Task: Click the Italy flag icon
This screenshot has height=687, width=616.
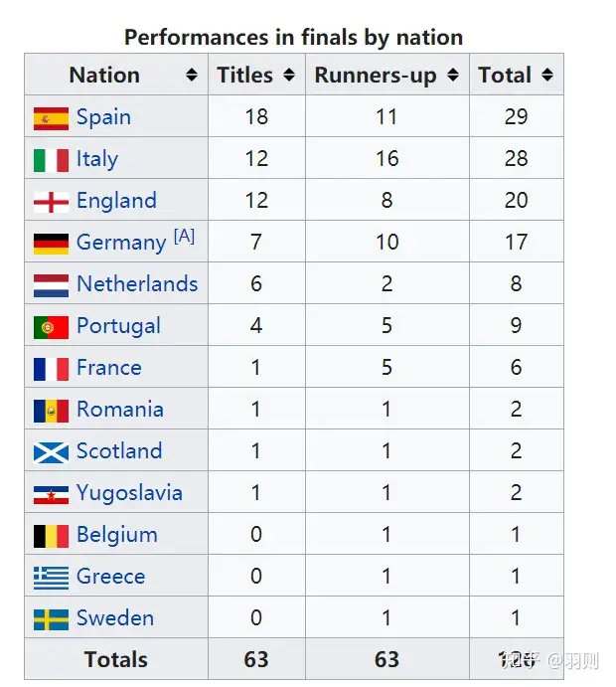Action: tap(51, 160)
